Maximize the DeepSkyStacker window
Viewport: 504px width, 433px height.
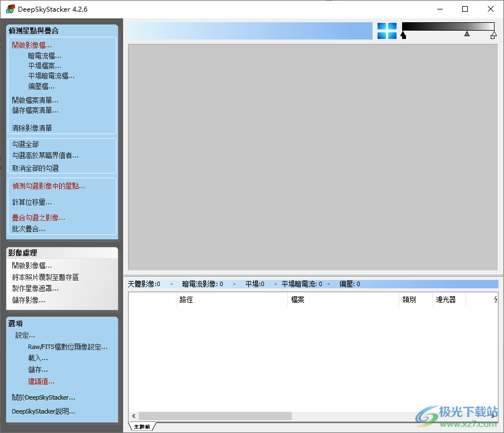coord(465,9)
